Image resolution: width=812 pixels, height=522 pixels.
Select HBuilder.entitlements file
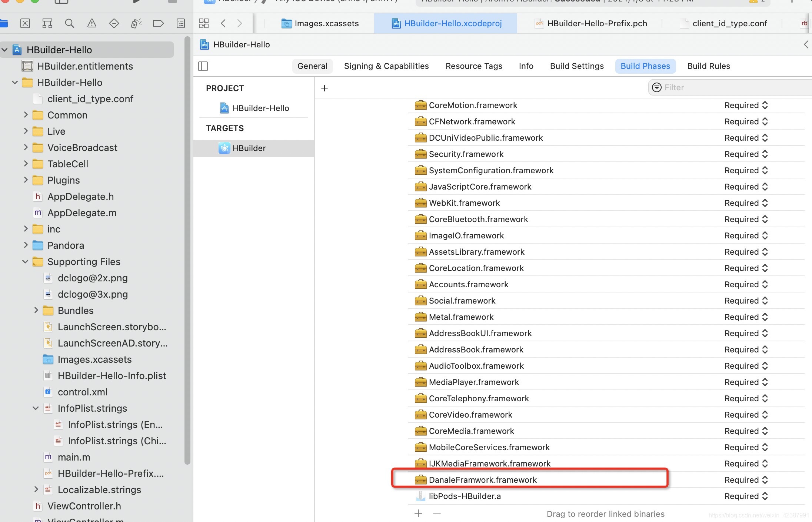(85, 66)
